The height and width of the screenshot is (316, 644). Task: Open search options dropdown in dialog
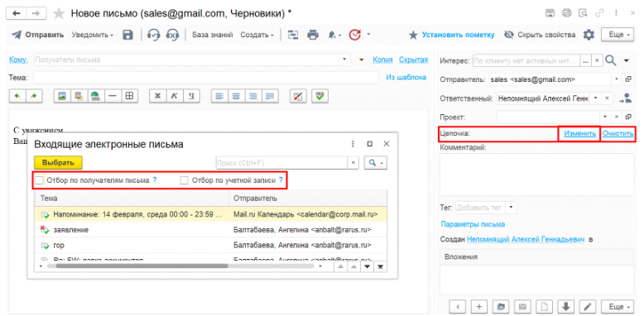coord(376,163)
